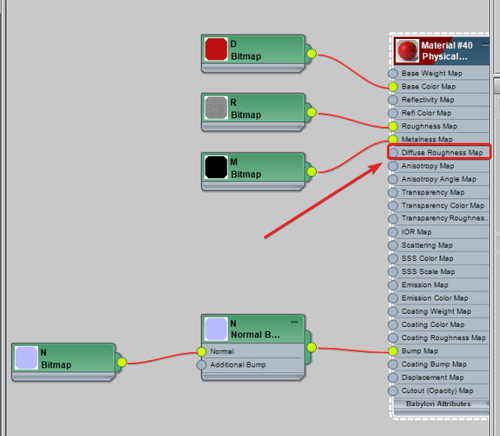Click the SSS Color Map input socket

pyautogui.click(x=393, y=259)
